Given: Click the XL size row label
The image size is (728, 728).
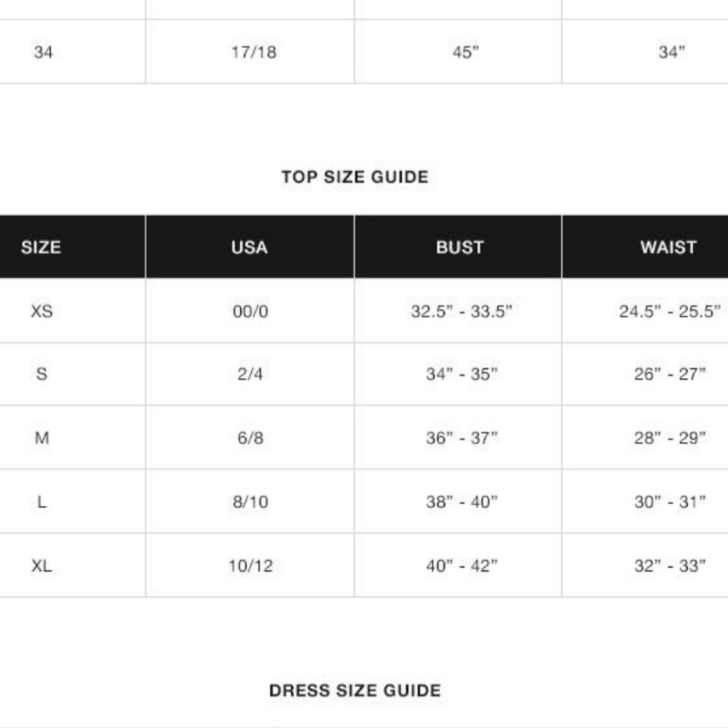Looking at the screenshot, I should 41,566.
